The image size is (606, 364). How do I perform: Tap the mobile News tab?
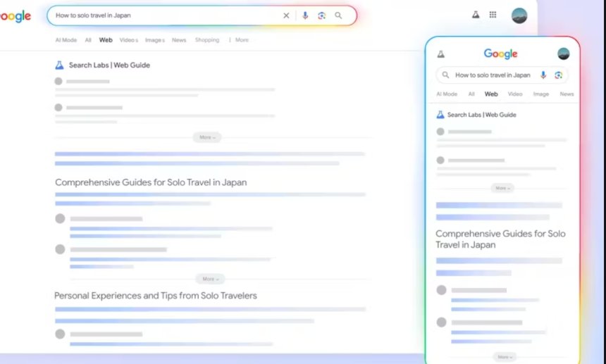pyautogui.click(x=567, y=94)
